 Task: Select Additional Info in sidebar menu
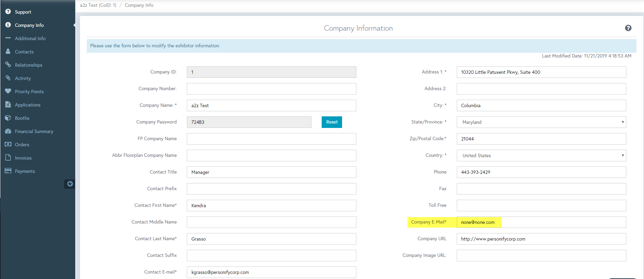coord(30,38)
